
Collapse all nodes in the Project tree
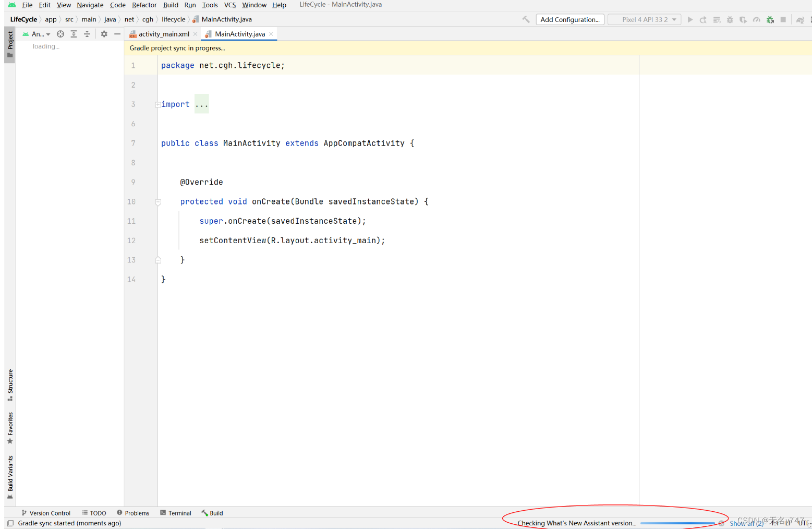point(87,34)
